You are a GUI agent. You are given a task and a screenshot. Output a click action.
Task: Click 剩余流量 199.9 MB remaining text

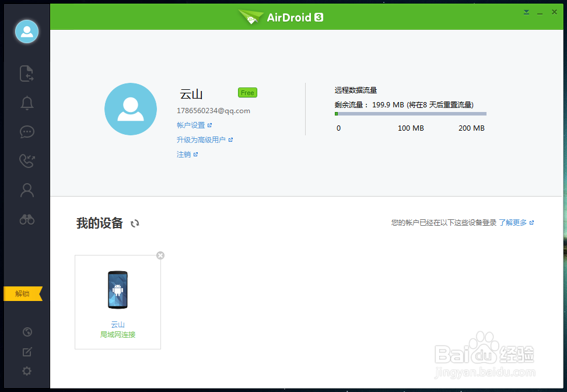(x=404, y=105)
